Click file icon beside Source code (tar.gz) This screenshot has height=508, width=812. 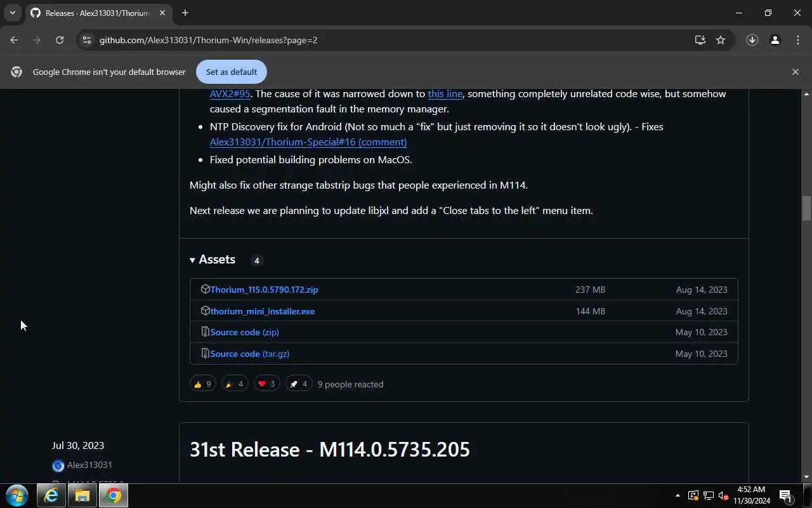coord(205,353)
